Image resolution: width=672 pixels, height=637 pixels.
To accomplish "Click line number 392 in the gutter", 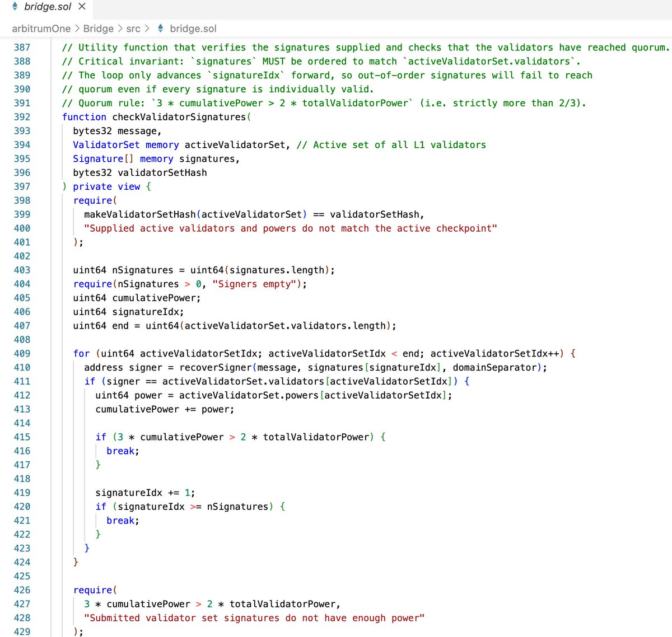I will pos(22,117).
